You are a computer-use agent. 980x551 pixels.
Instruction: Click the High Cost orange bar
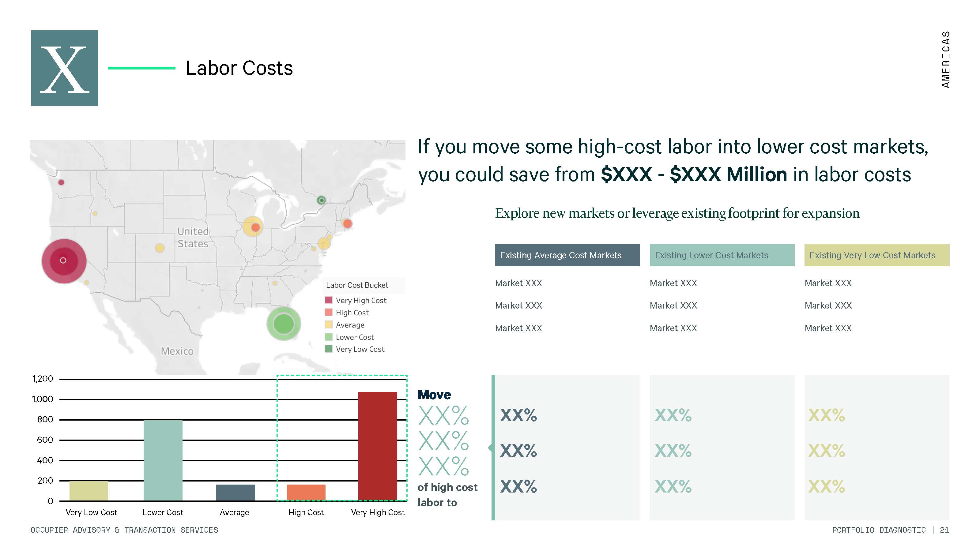click(x=306, y=493)
